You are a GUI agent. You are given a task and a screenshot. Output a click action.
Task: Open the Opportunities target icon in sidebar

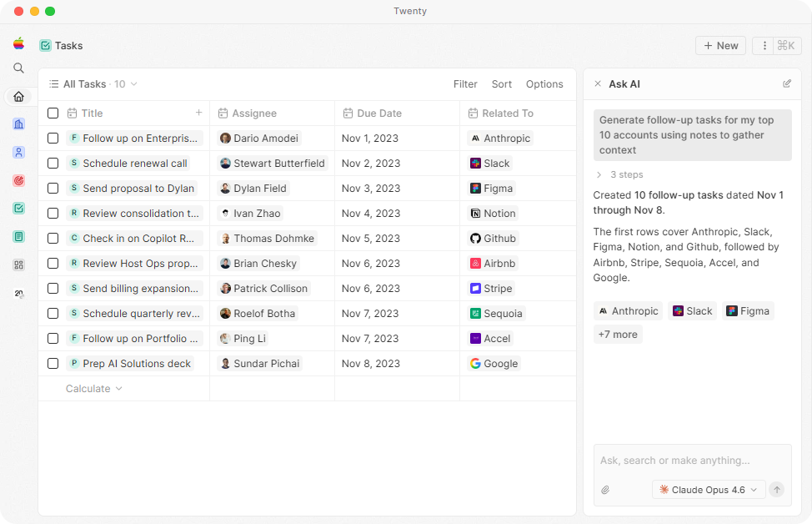point(18,180)
